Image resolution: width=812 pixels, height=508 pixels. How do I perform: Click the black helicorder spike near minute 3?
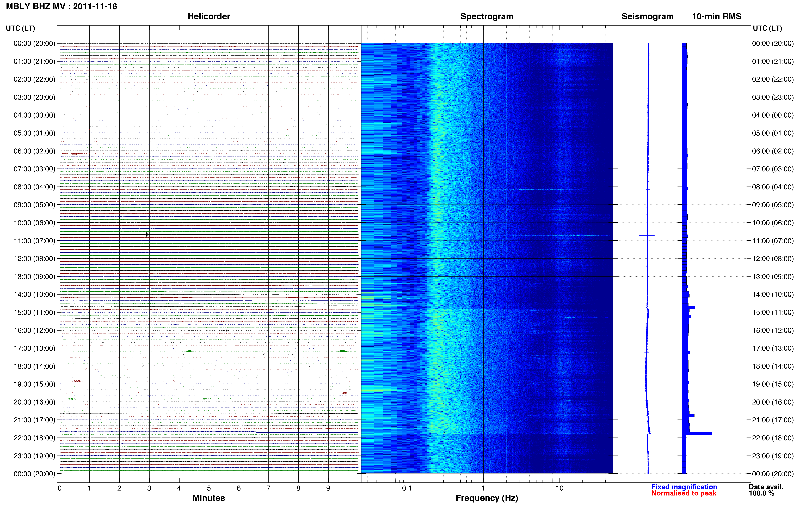click(x=147, y=235)
